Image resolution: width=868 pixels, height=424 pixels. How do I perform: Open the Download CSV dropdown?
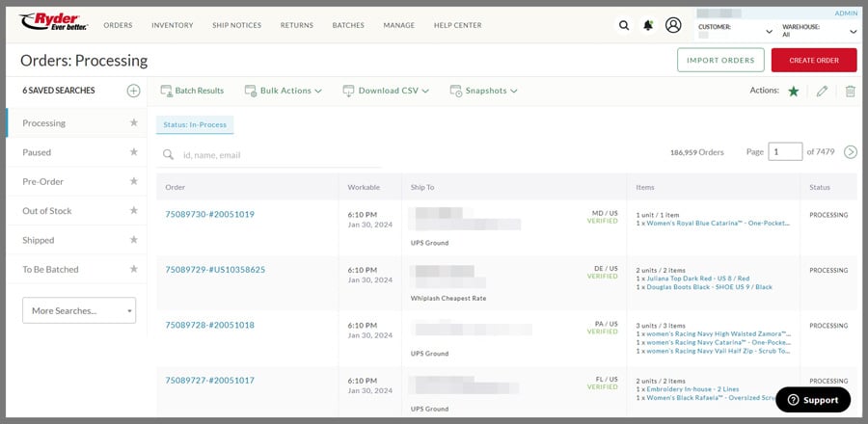click(x=386, y=91)
